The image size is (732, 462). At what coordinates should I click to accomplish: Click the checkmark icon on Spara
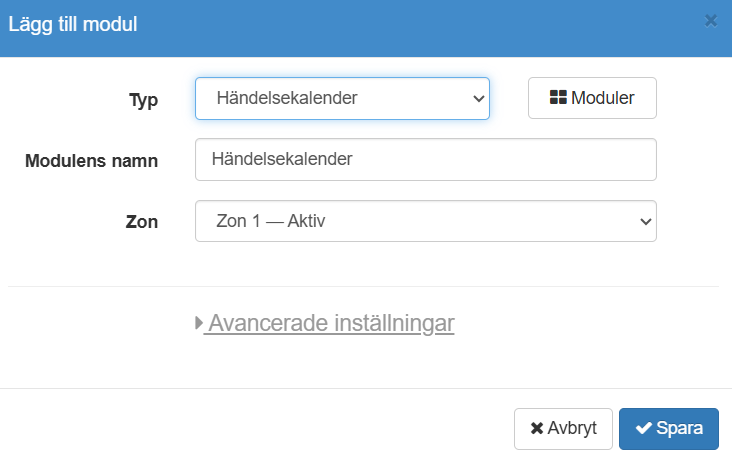coord(643,428)
